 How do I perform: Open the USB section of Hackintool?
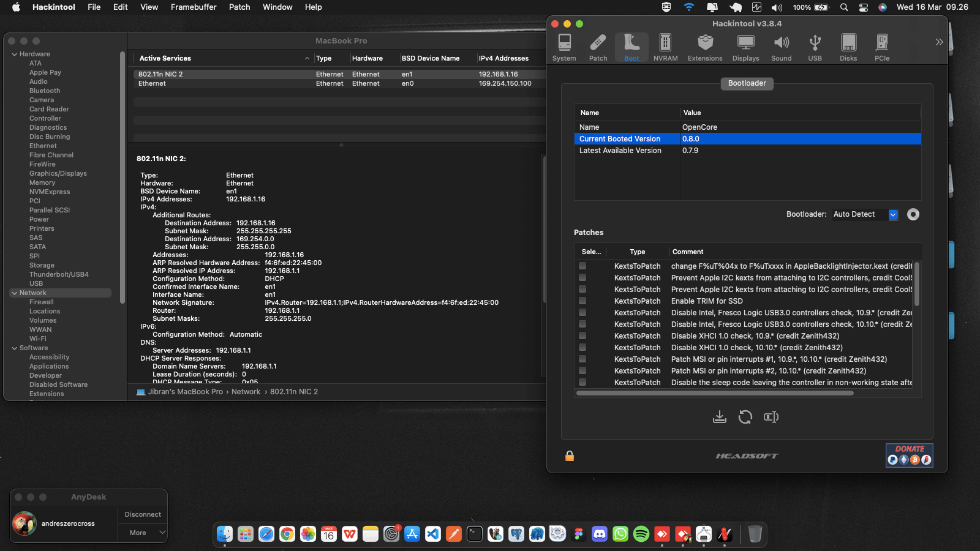(815, 46)
